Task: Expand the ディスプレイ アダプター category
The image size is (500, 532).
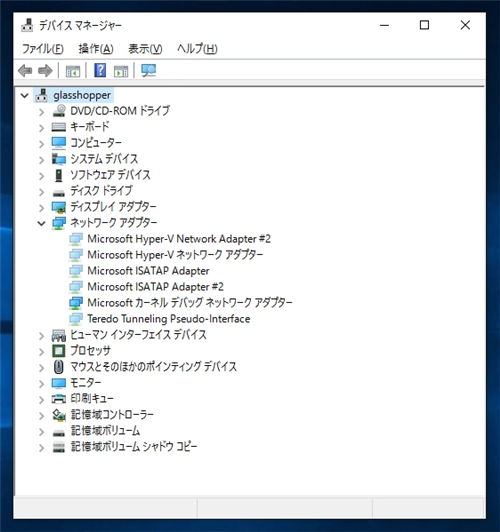Action: 41,208
